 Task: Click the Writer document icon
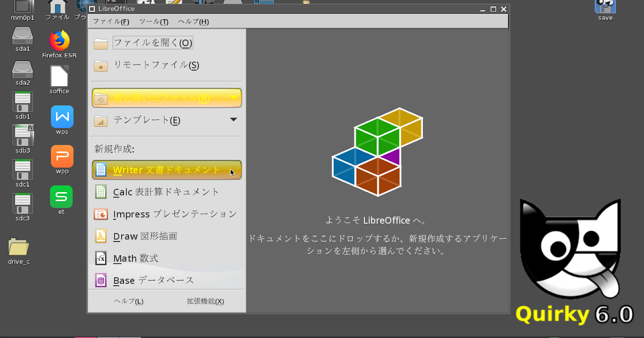100,170
